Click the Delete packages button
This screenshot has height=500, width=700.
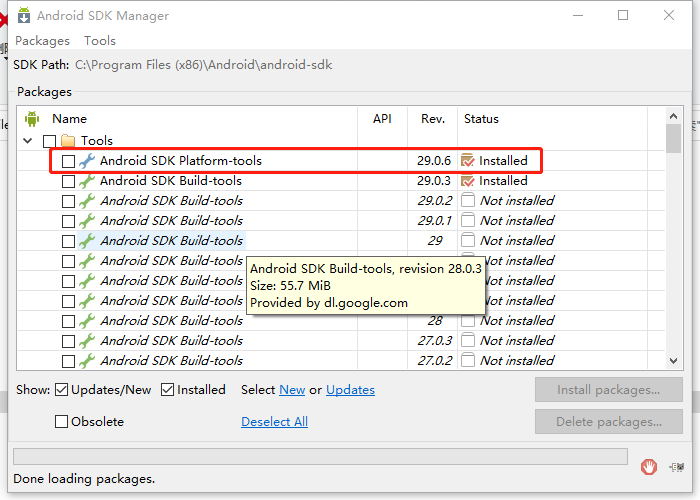(x=608, y=421)
